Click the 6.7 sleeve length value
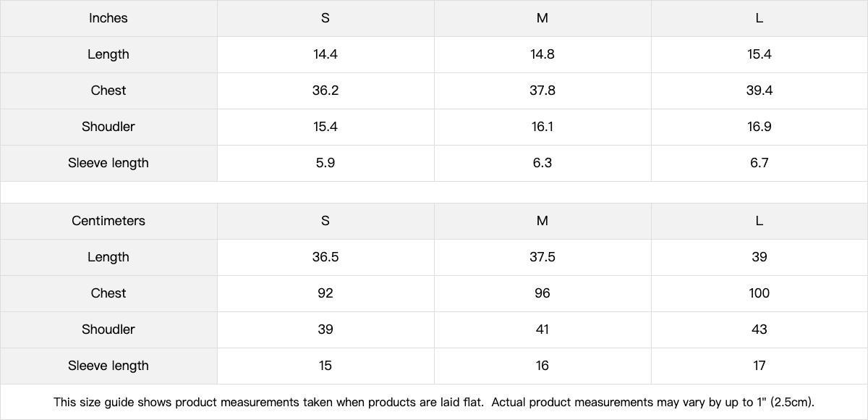This screenshot has width=868, height=420. (759, 163)
